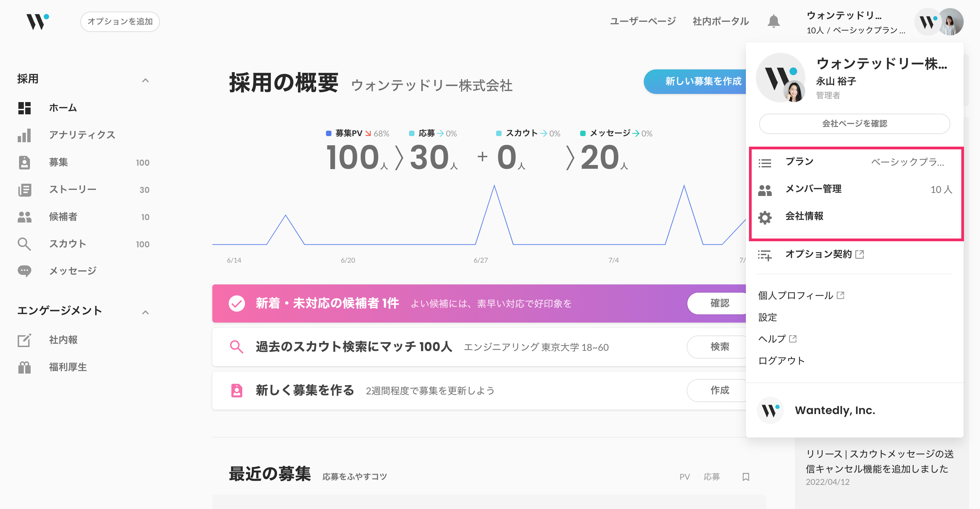This screenshot has width=980, height=509.
Task: Click pink document icon in 新しく募集を作る card
Action: (236, 390)
